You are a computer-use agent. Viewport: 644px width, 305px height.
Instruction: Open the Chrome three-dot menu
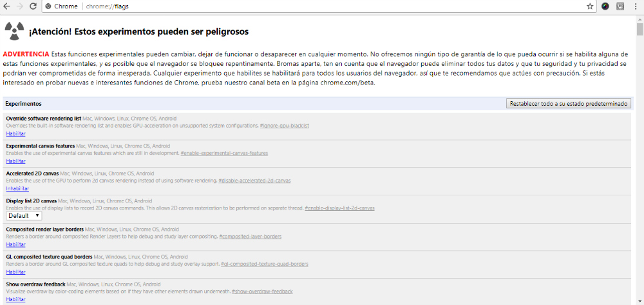tap(636, 6)
